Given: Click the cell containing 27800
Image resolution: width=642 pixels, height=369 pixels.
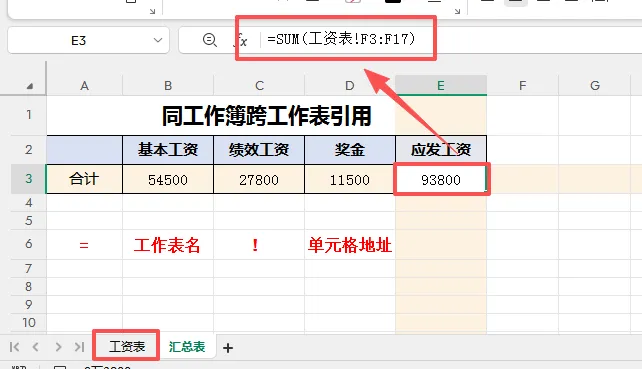Looking at the screenshot, I should pos(259,179).
